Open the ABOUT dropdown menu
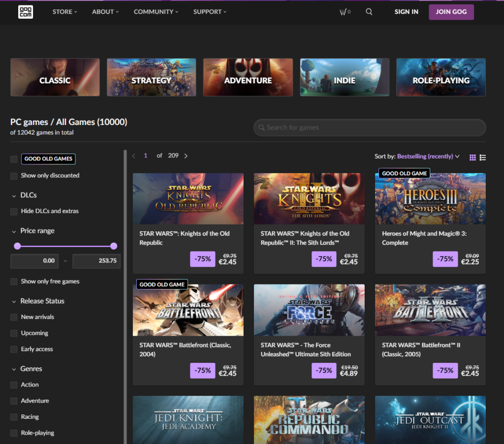This screenshot has height=444, width=504. [105, 12]
